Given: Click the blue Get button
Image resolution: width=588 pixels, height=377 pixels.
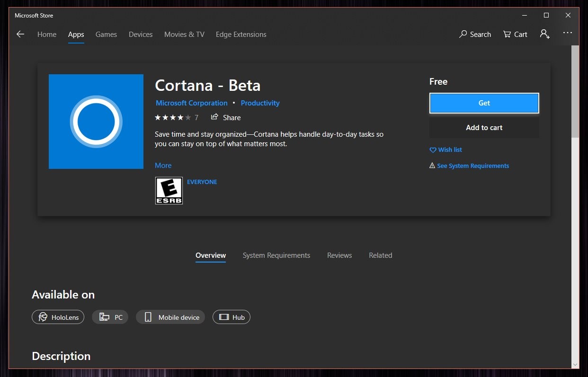Looking at the screenshot, I should coord(484,103).
